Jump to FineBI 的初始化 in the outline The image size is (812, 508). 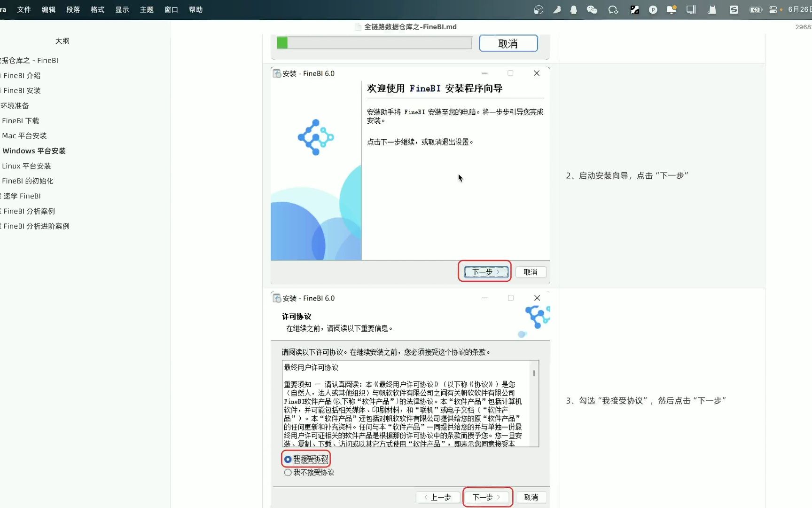click(x=27, y=181)
